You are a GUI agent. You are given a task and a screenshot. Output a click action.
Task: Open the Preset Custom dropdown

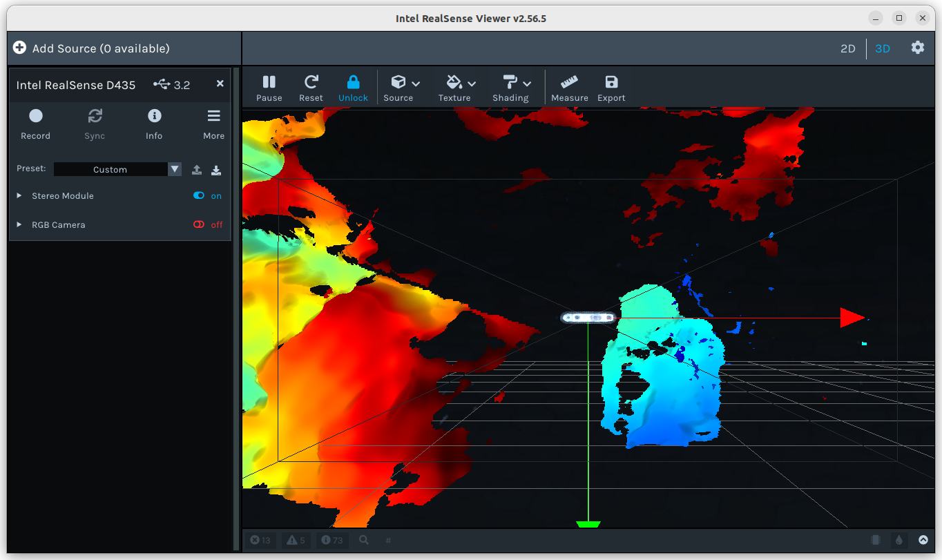pos(117,170)
